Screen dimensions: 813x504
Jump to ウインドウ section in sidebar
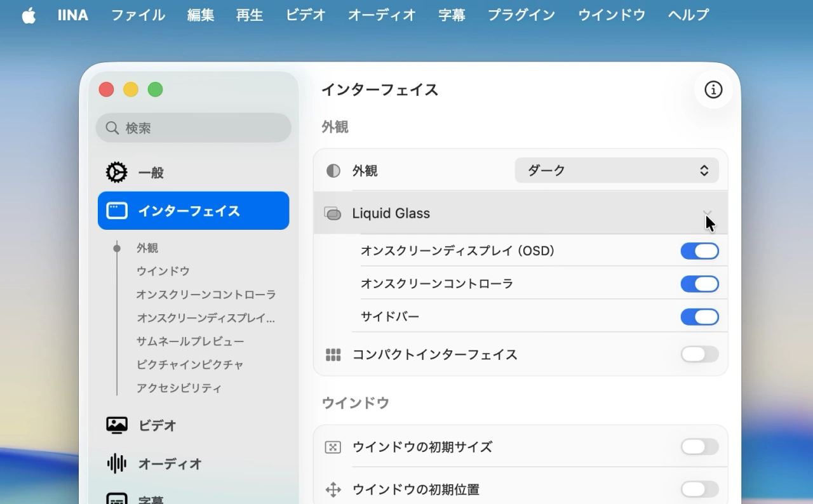pos(163,271)
